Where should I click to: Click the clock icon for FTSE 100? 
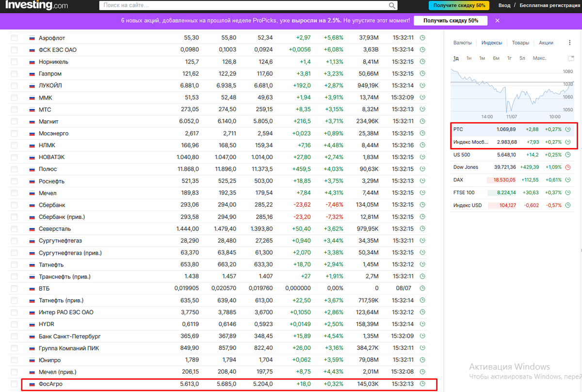pyautogui.click(x=567, y=193)
